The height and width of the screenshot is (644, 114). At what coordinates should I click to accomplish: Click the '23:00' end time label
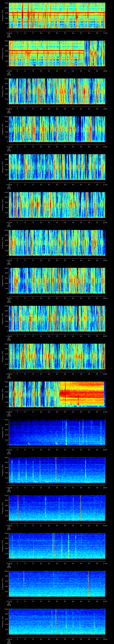pos(105,260)
